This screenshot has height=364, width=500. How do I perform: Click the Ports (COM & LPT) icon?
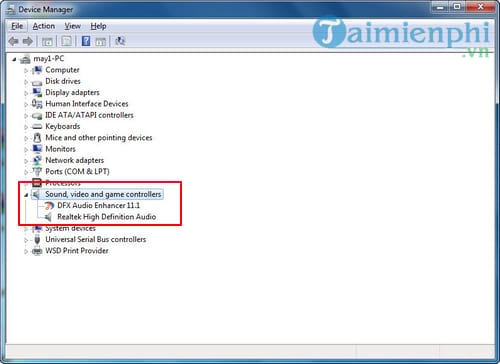[x=37, y=172]
